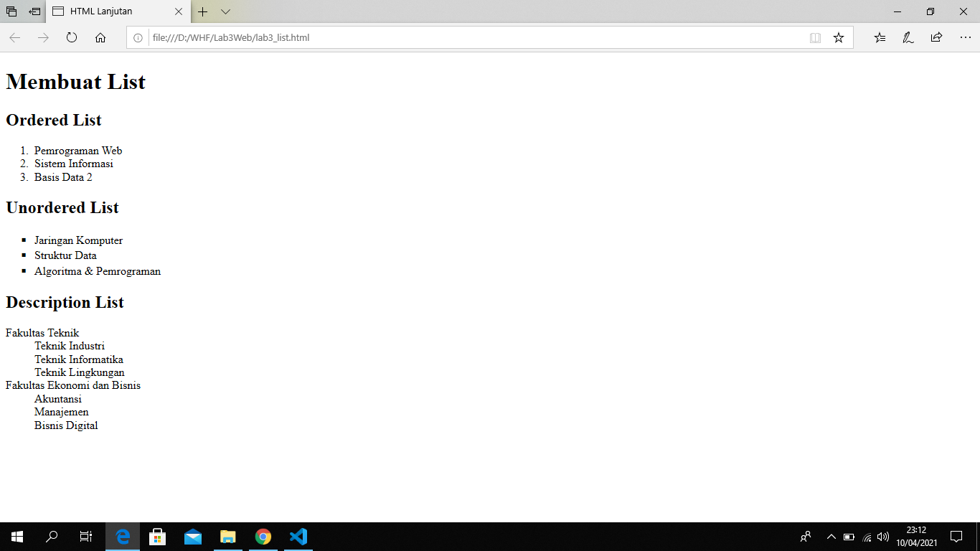The height and width of the screenshot is (551, 980).
Task: Share this page
Action: tap(936, 38)
